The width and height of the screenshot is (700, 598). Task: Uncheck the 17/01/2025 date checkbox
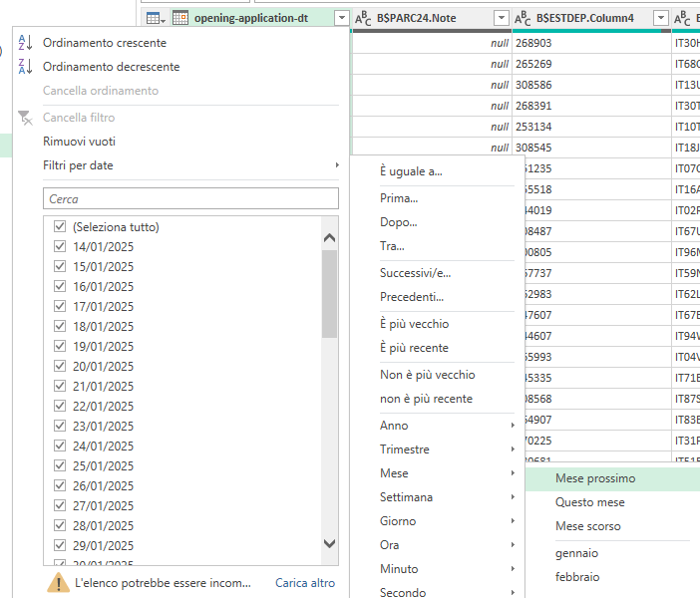[x=60, y=306]
